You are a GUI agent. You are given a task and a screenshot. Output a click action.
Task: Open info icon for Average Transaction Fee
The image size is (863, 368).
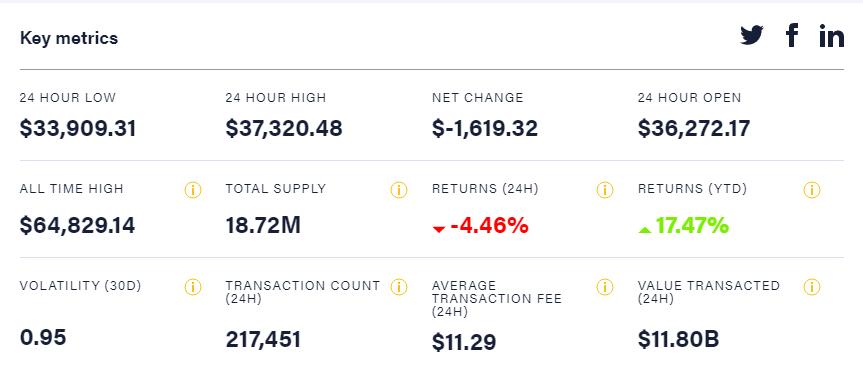pyautogui.click(x=604, y=287)
